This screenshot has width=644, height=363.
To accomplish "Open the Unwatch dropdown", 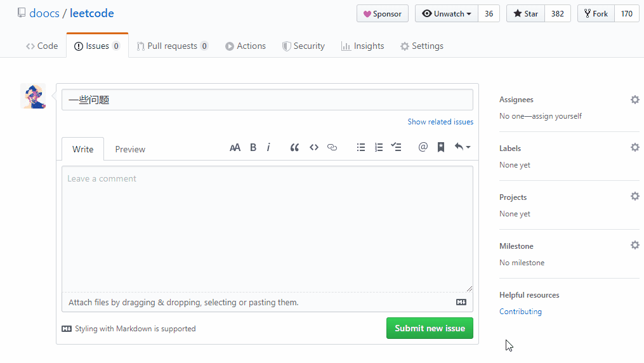I will click(447, 13).
